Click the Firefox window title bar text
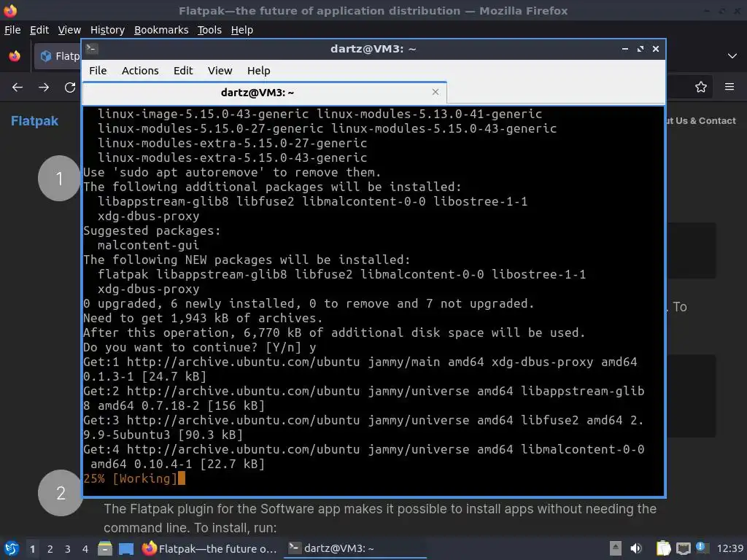This screenshot has height=560, width=747. pyautogui.click(x=373, y=10)
